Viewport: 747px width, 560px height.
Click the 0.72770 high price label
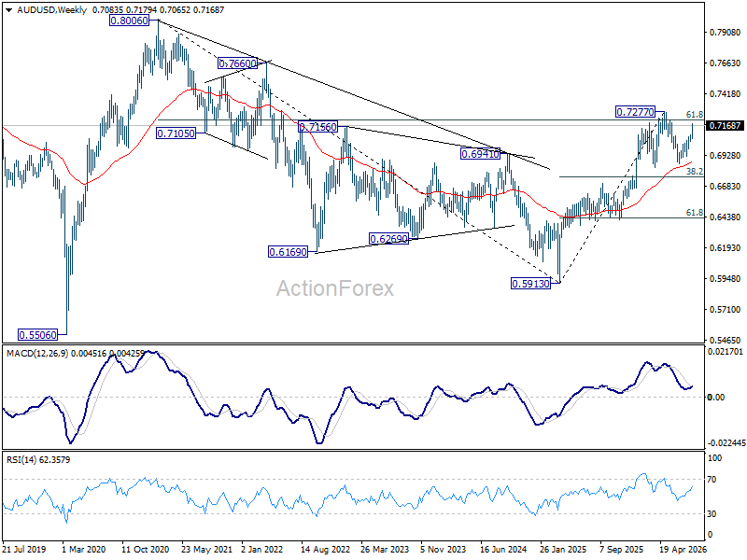click(x=636, y=112)
